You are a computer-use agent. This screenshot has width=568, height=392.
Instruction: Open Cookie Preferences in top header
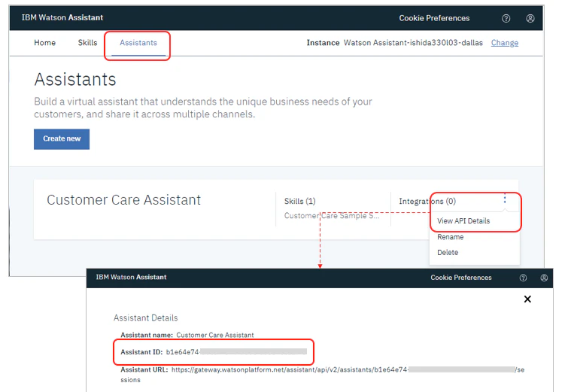click(x=434, y=19)
